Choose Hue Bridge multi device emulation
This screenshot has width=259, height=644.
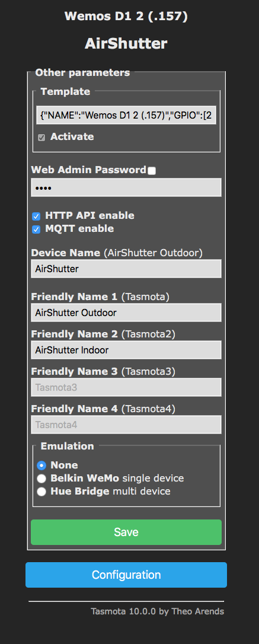coord(41,492)
